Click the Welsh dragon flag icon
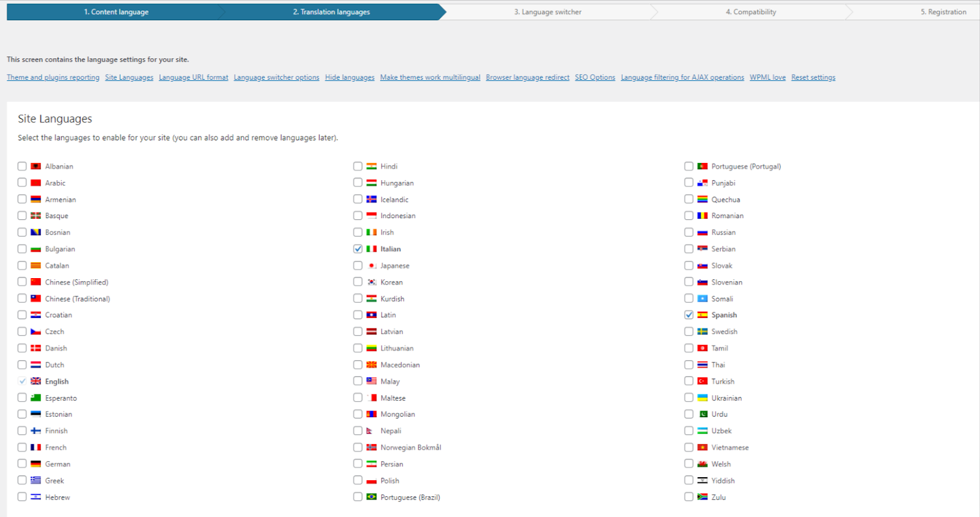This screenshot has height=517, width=980. [x=703, y=464]
